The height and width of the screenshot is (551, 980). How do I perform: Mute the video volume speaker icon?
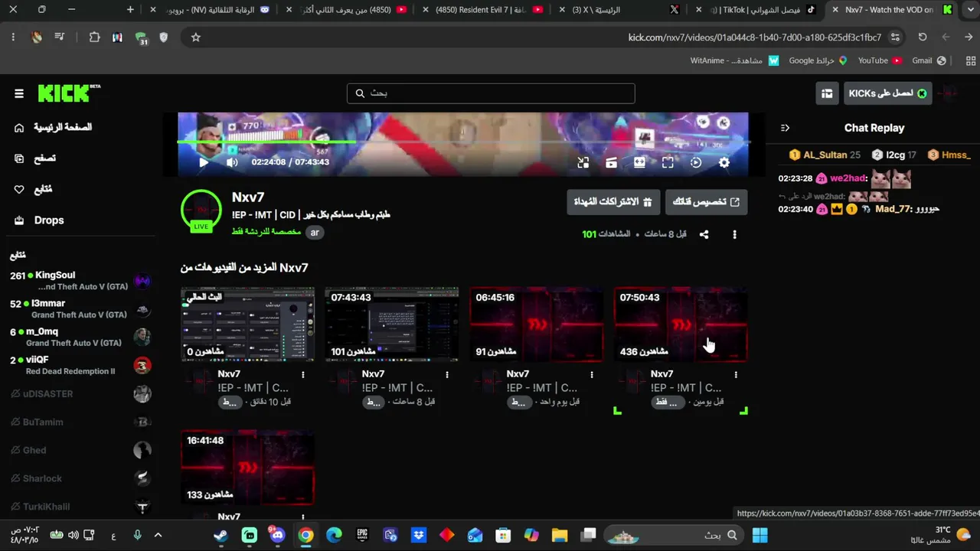(232, 162)
